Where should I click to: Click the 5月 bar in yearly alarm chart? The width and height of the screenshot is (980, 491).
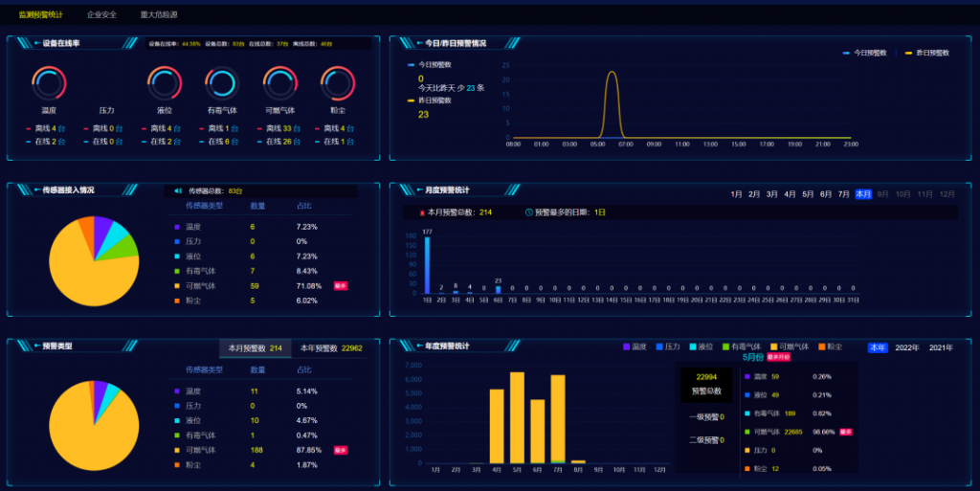(x=517, y=417)
